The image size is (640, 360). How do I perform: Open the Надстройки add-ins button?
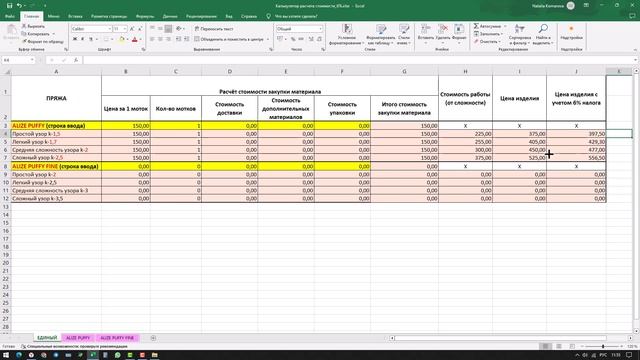(571, 33)
